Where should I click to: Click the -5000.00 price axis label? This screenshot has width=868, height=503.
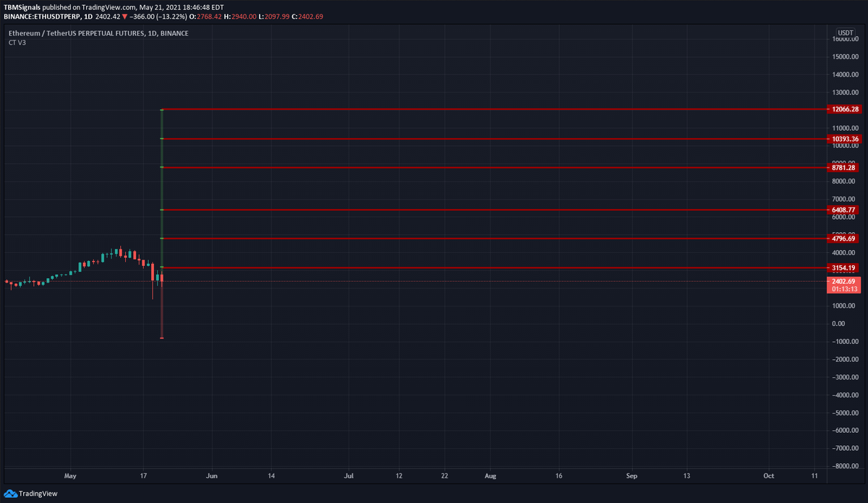coord(845,413)
